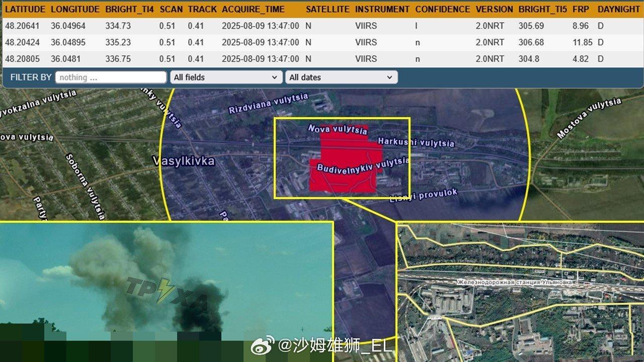Image resolution: width=644 pixels, height=362 pixels.
Task: Sort by SCAN column header
Action: (x=171, y=9)
